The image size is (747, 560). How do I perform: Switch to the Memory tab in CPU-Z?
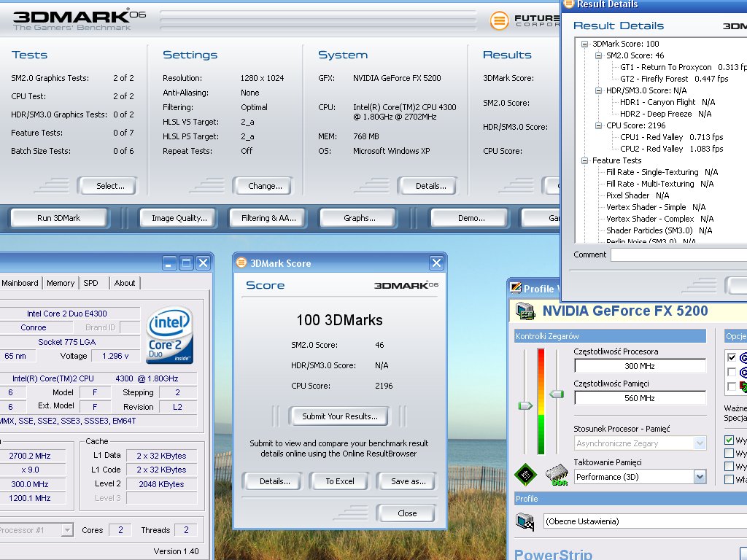(x=61, y=283)
